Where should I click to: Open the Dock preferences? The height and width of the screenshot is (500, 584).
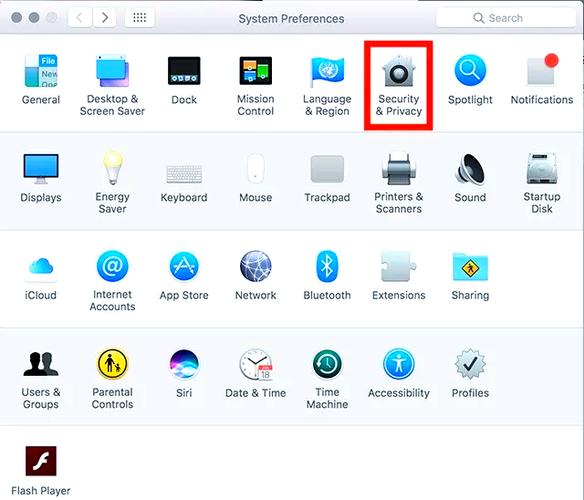[x=184, y=80]
